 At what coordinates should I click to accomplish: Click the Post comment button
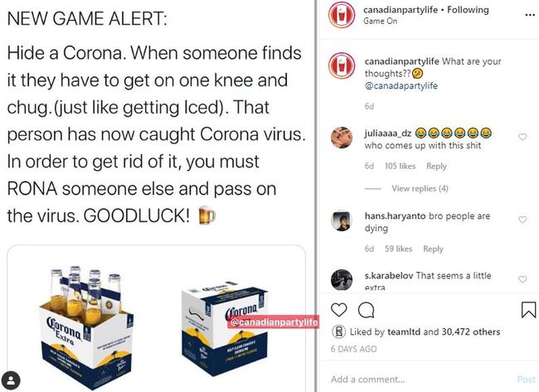[x=527, y=380]
